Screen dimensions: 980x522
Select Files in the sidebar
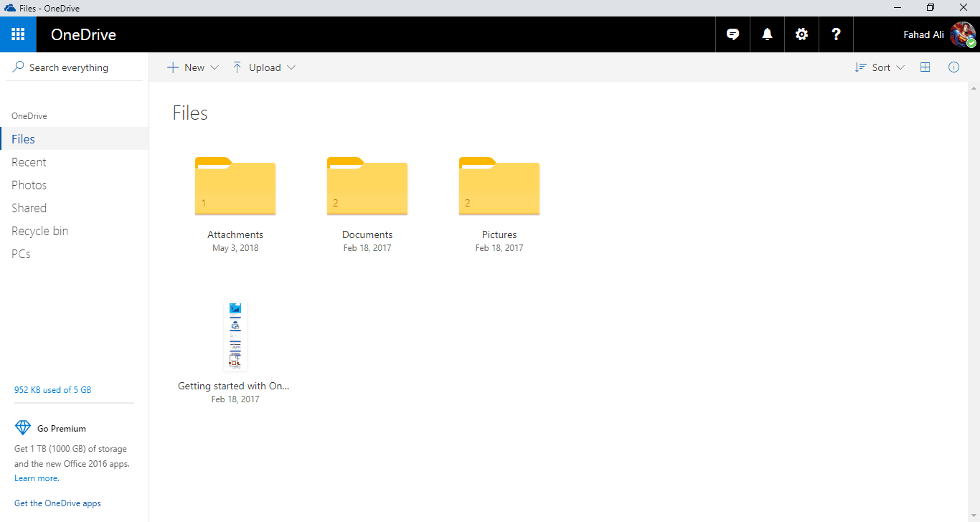pyautogui.click(x=75, y=139)
